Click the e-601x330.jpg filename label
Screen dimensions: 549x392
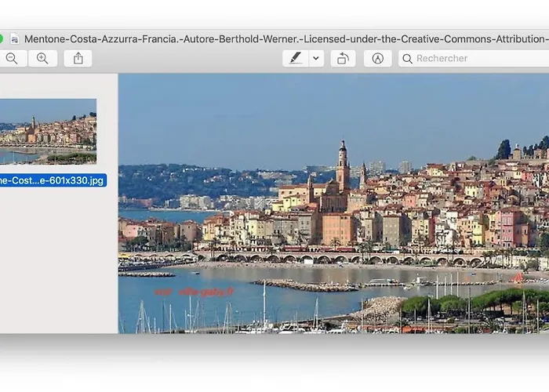pos(52,180)
